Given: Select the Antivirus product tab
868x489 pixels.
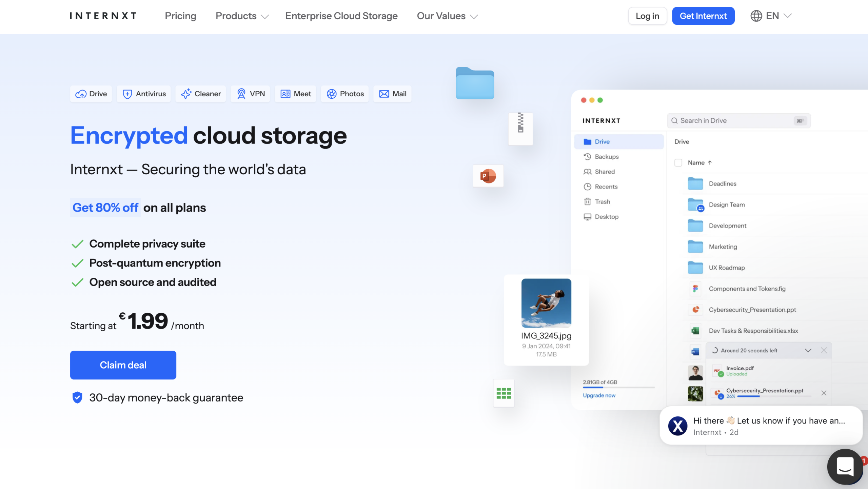Looking at the screenshot, I should click(144, 94).
